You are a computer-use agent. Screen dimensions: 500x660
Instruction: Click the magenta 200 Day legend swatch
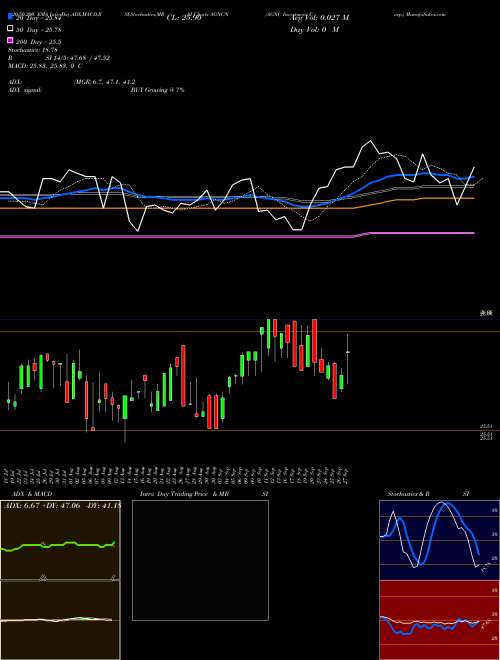click(11, 41)
